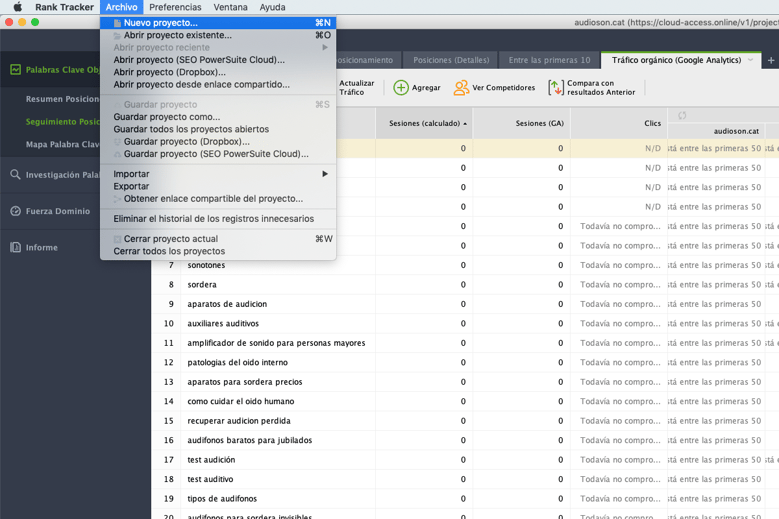
Task: Open the Ayuda menu
Action: coord(272,7)
